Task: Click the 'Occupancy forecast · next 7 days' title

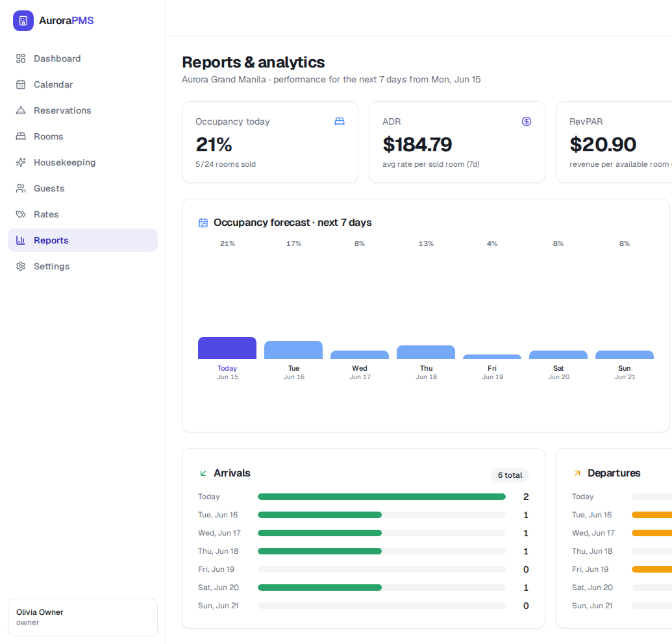Action: click(x=293, y=223)
